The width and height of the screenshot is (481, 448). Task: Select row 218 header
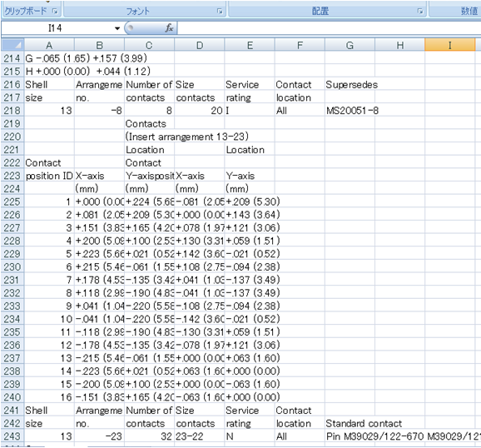[x=12, y=110]
